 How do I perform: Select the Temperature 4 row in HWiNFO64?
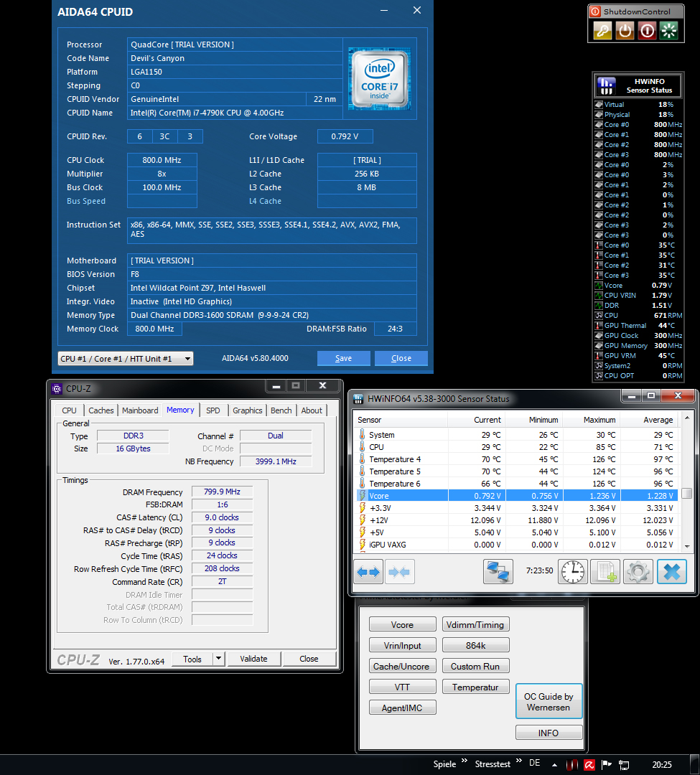[x=517, y=459]
